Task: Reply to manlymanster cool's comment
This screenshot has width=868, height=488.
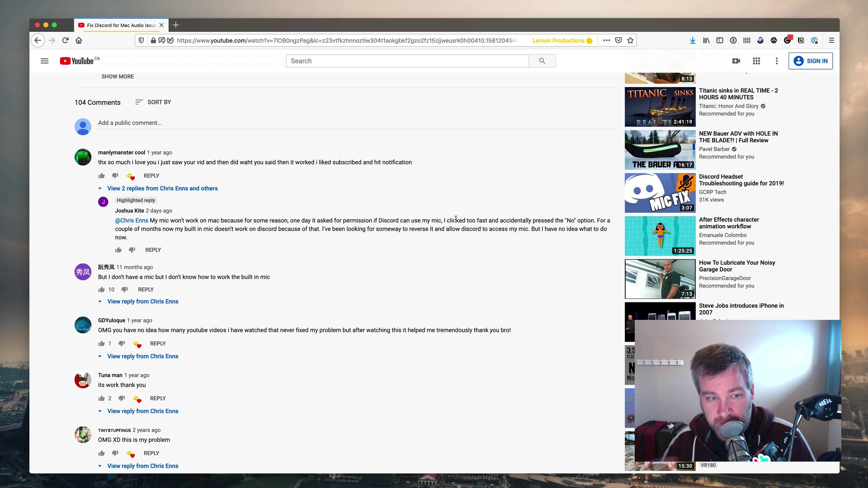Action: [151, 176]
